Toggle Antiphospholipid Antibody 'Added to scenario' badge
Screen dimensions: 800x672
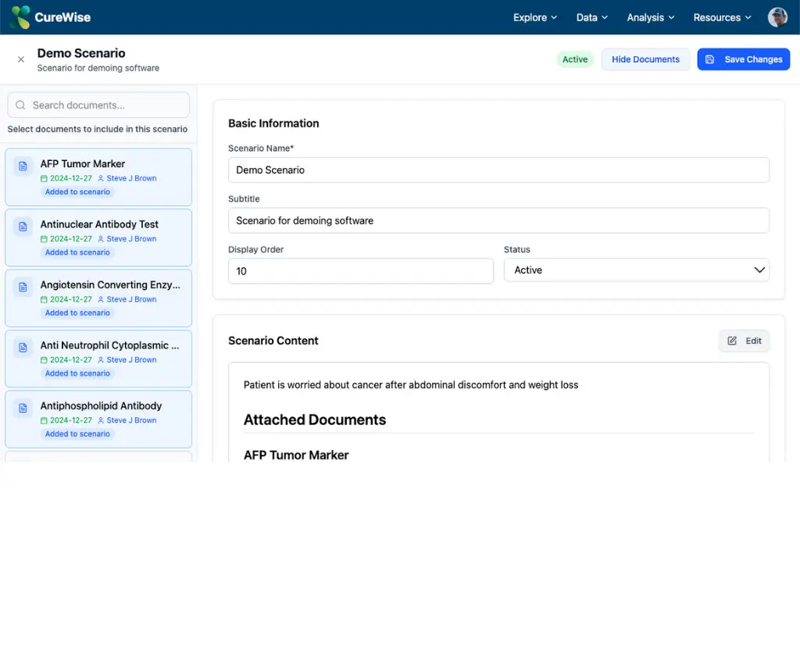point(77,434)
